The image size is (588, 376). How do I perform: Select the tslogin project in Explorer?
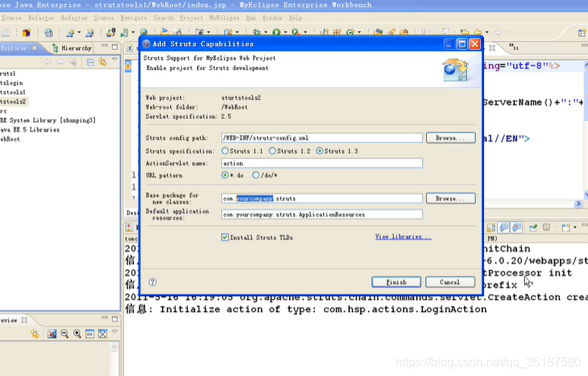click(11, 83)
